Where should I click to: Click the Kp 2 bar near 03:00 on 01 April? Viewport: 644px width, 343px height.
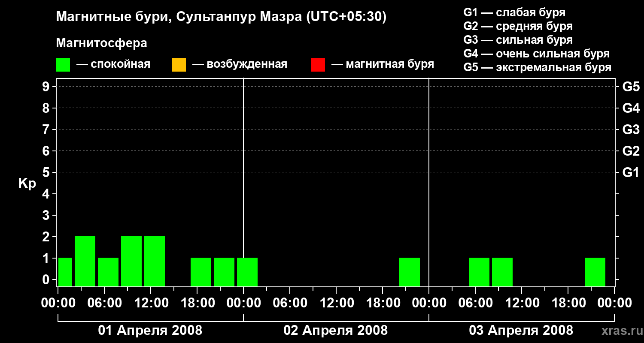click(85, 261)
